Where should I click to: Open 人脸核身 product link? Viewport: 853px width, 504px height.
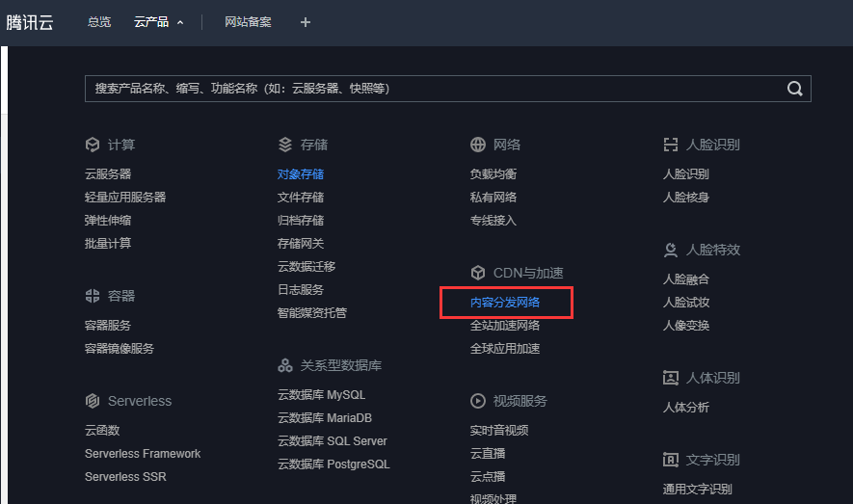coord(685,198)
